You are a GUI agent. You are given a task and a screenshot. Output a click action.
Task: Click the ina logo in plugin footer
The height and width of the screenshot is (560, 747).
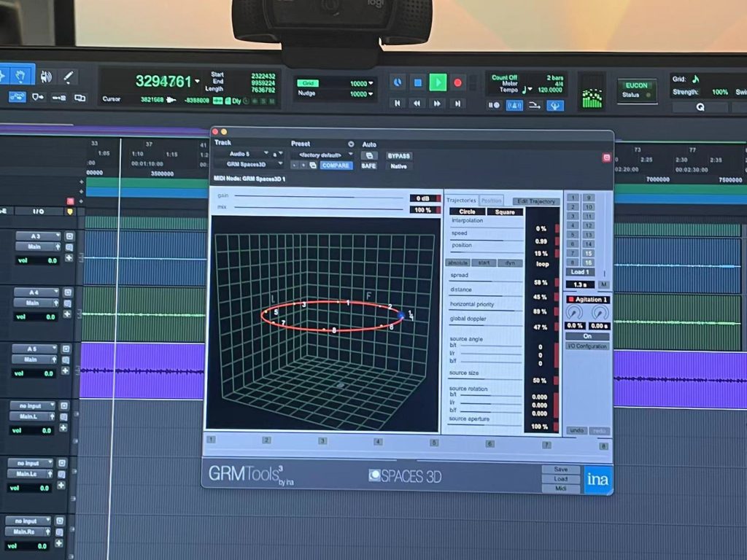597,479
